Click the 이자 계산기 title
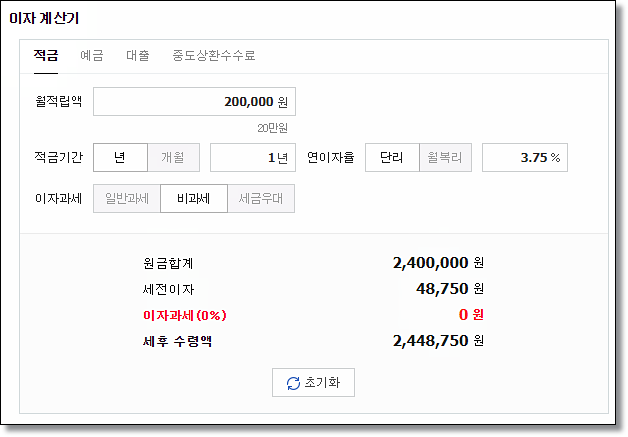Image resolution: width=628 pixels, height=437 pixels. [44, 18]
